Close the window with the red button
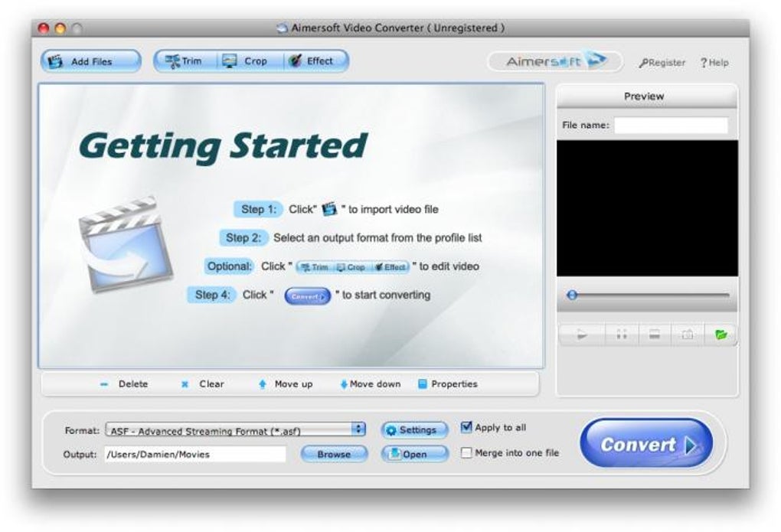The image size is (781, 532). pyautogui.click(x=44, y=28)
